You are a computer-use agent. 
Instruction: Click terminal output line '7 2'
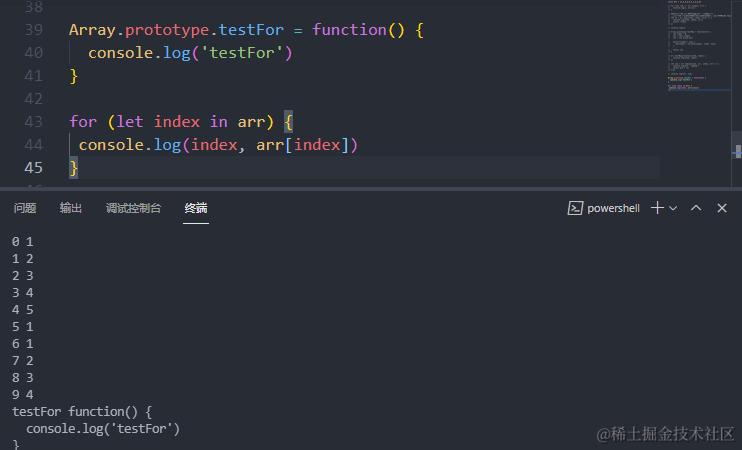[x=23, y=361]
